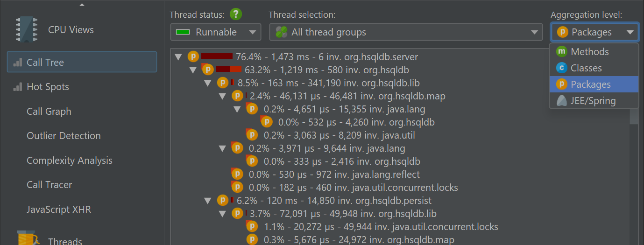
Task: Select JEE/Spring aggregation level
Action: [594, 101]
